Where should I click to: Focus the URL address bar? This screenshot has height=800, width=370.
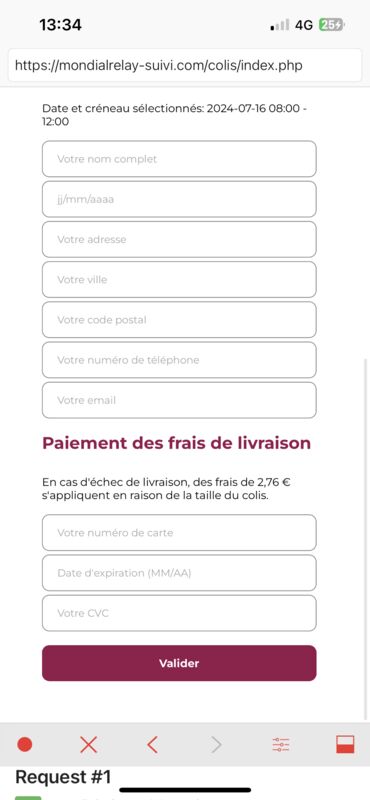[x=185, y=65]
